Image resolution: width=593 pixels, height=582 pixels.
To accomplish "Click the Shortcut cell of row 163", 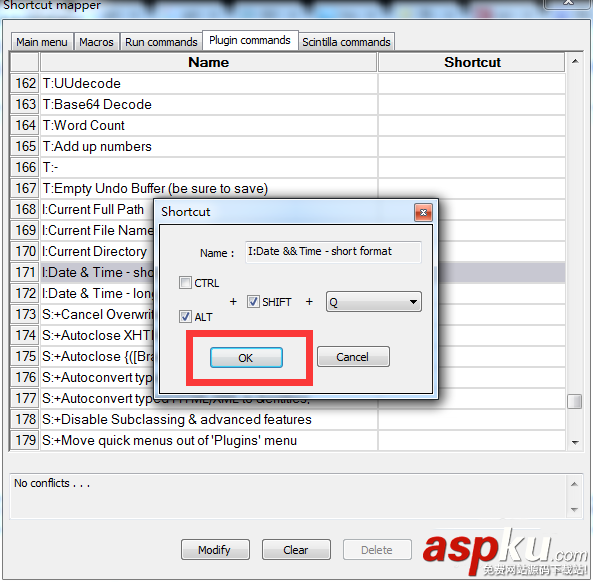I will [472, 104].
